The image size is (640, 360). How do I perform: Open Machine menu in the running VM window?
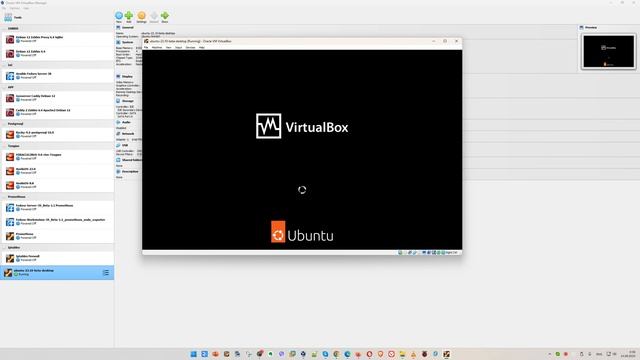[x=157, y=47]
